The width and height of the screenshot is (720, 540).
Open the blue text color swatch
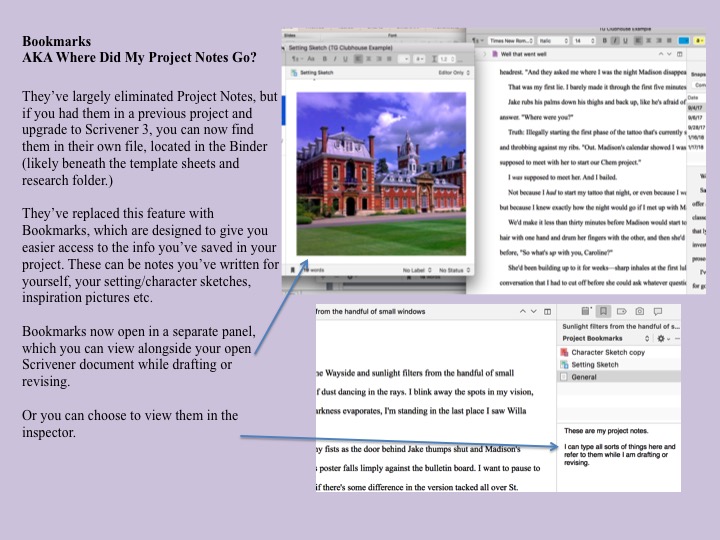tap(684, 41)
